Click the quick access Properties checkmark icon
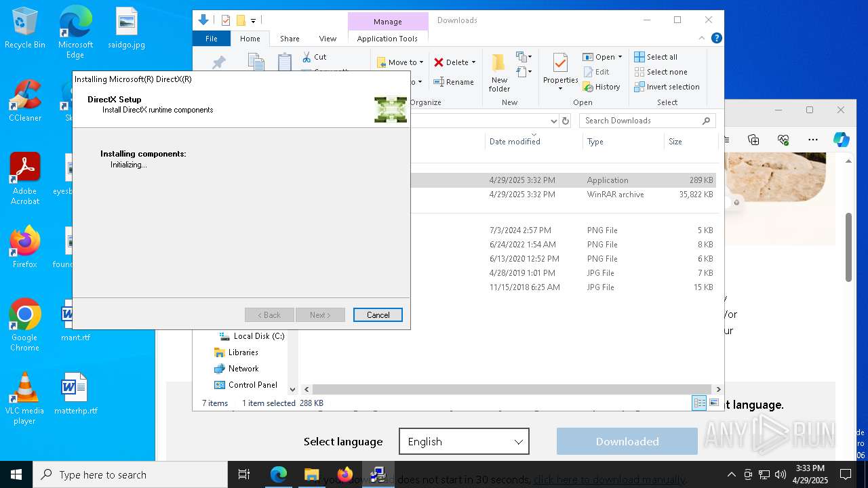 226,20
